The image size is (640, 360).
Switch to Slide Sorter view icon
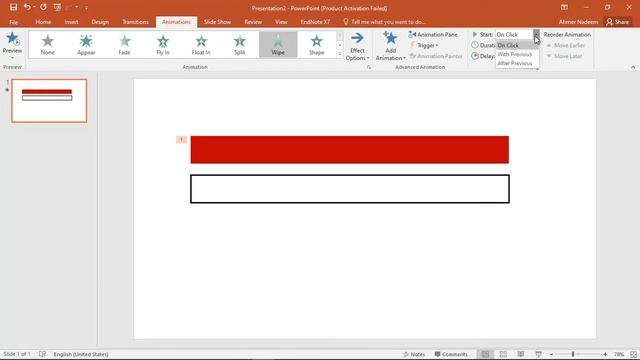pyautogui.click(x=503, y=354)
